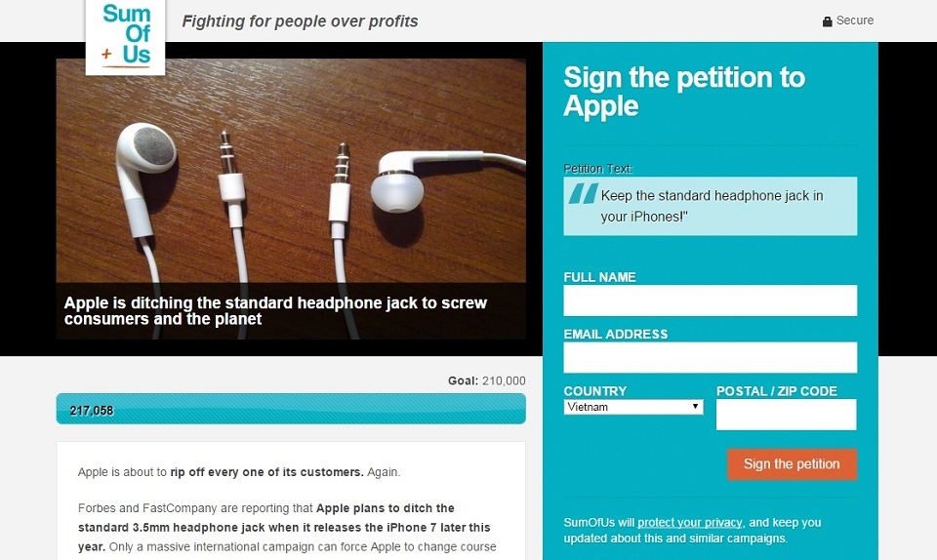
Task: Open the Country dropdown showing Vietnam
Action: 632,407
